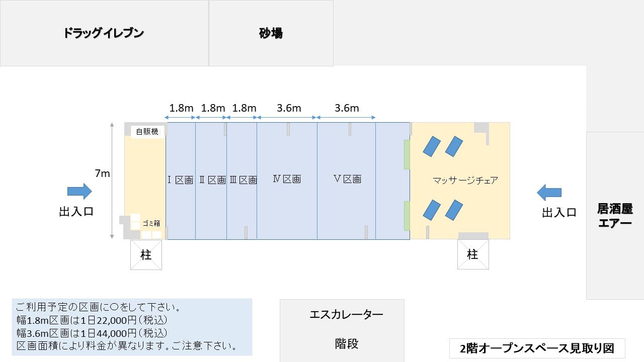
Task: Select the right 柱 pillar box
Action: coord(472,254)
